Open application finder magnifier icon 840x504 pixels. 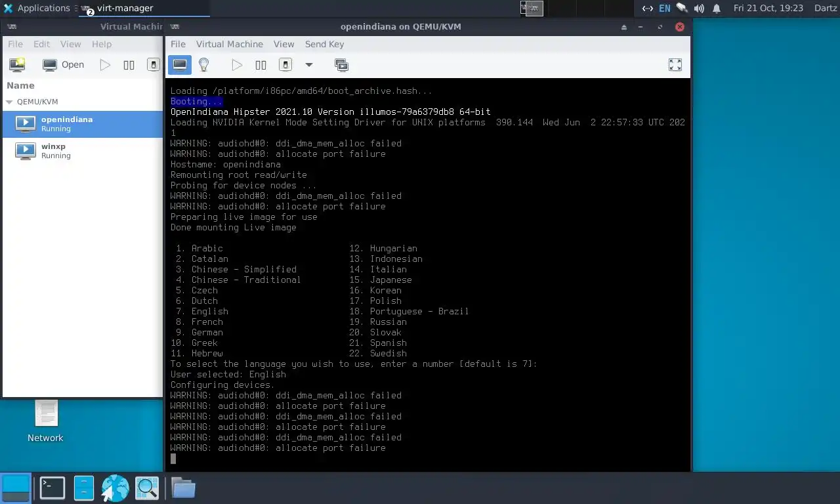click(147, 488)
